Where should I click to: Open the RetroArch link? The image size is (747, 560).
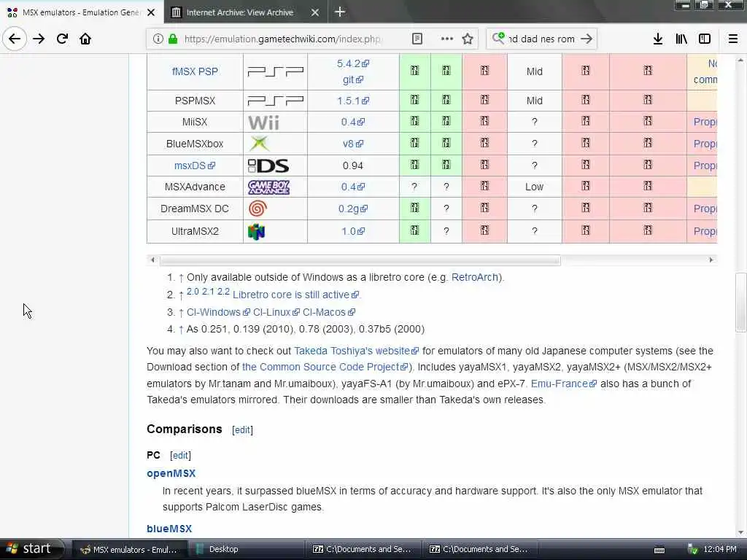(474, 277)
